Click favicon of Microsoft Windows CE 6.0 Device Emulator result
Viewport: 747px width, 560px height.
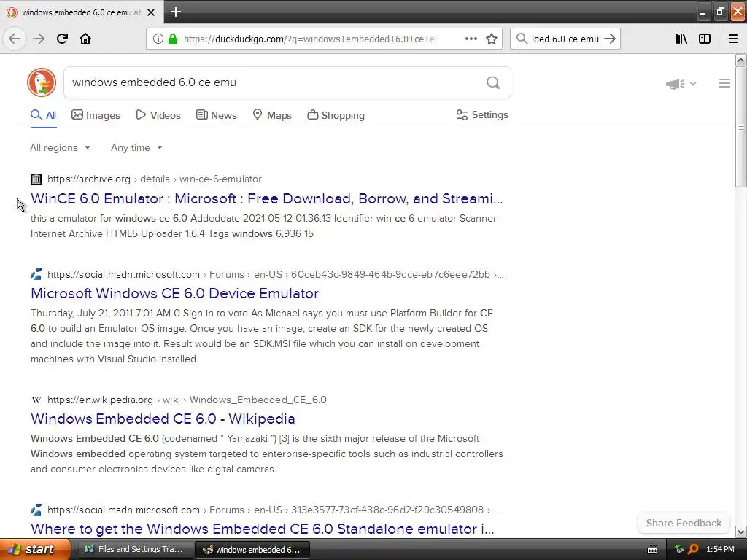coord(36,274)
